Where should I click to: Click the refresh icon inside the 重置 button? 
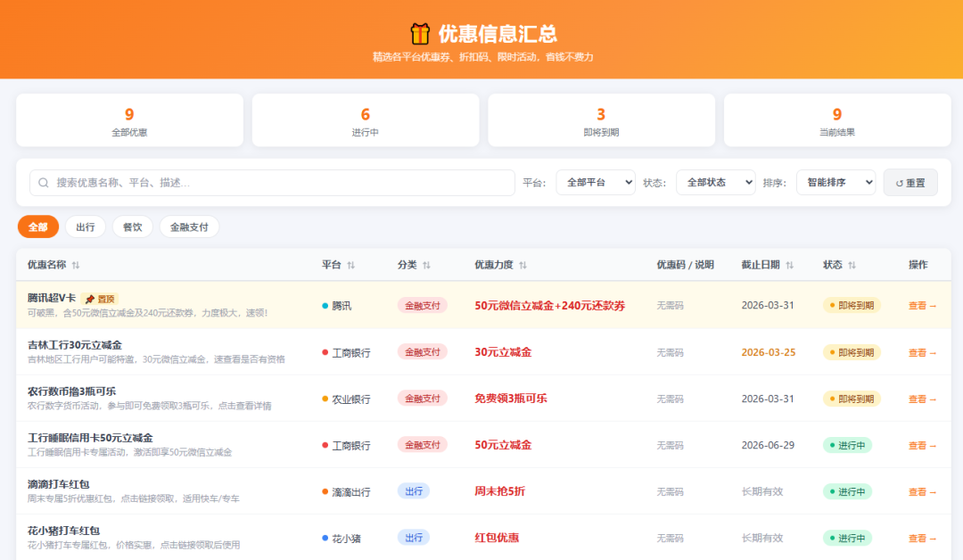(899, 182)
